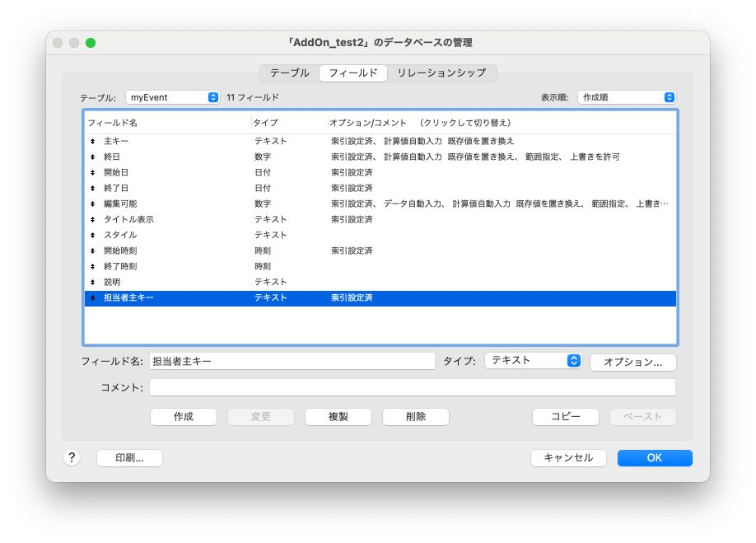Click the 削除 button
The image size is (756, 543).
point(416,417)
